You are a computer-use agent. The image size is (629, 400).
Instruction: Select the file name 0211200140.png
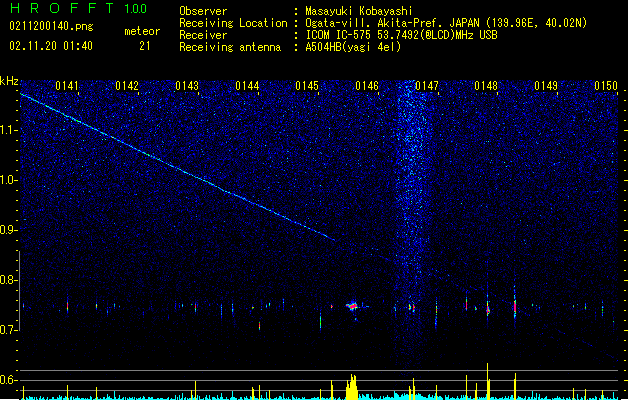click(51, 26)
